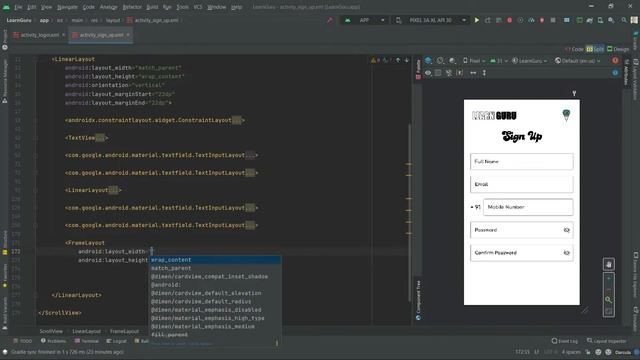Click the autoconnect grid icon in design toolbar
This screenshot has width=640, height=360.
click(438, 73)
